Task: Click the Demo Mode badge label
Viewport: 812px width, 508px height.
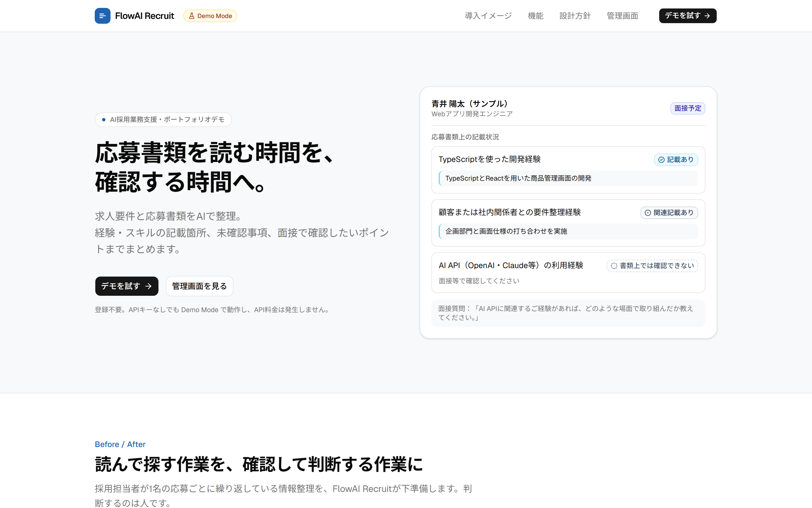Action: coord(214,16)
